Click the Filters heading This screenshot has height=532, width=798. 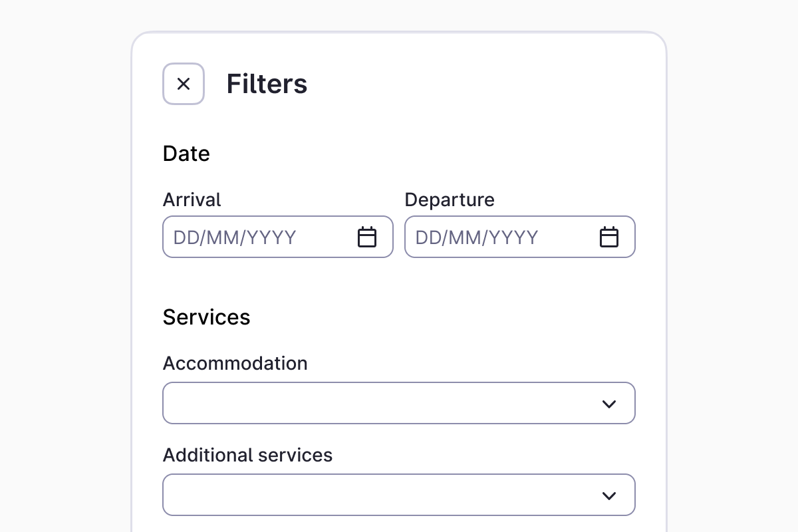coord(267,83)
